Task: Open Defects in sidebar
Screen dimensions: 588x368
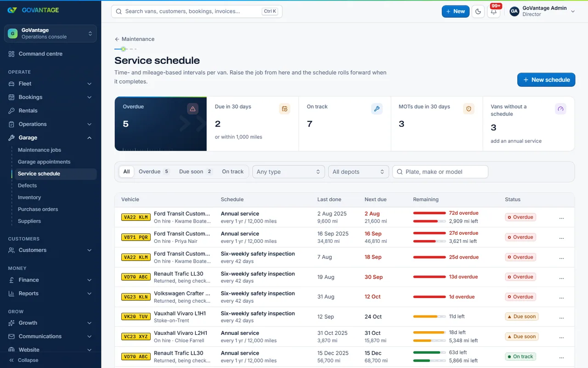Action: pos(27,185)
